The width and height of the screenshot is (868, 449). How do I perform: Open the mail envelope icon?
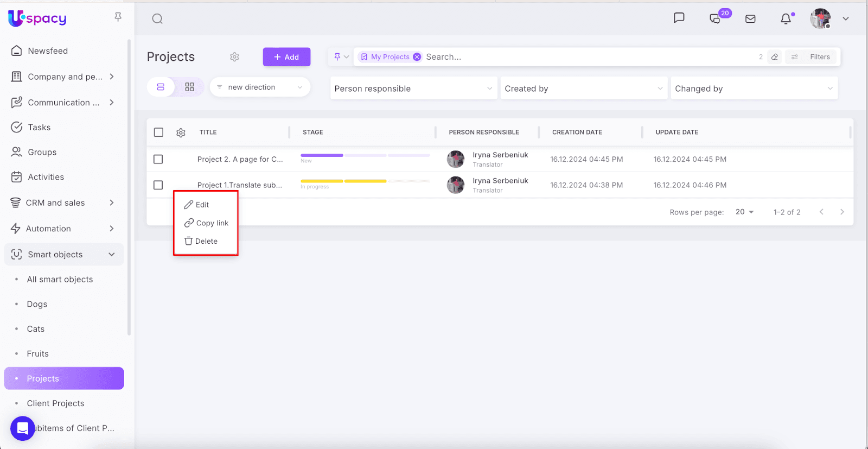click(x=750, y=19)
